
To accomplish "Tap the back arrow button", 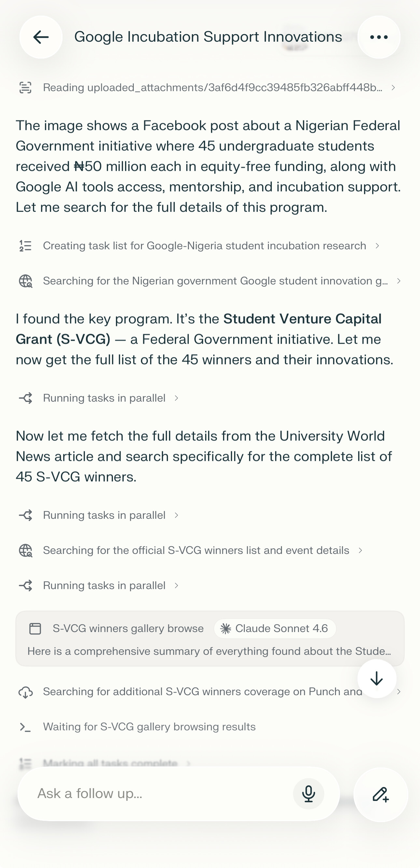I will [41, 37].
